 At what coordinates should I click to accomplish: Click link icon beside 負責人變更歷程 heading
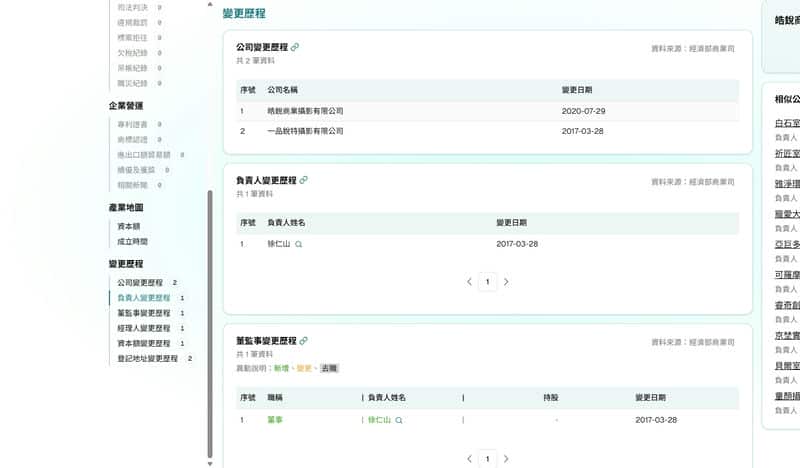point(304,180)
